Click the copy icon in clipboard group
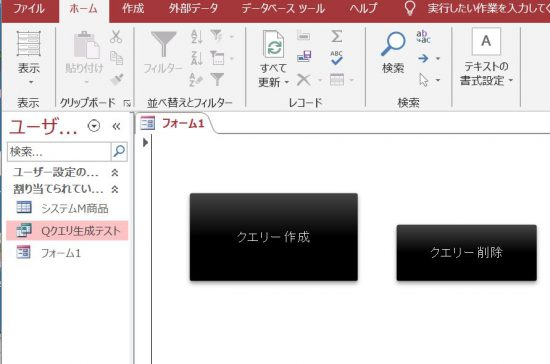 click(x=116, y=58)
